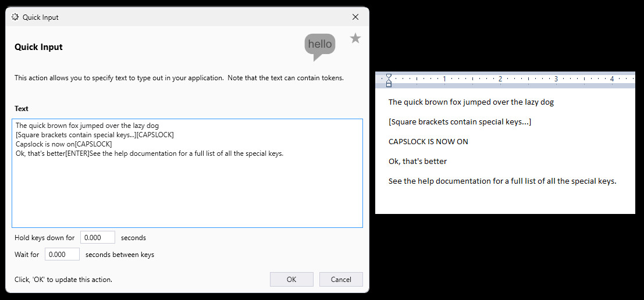The width and height of the screenshot is (644, 300).
Task: Close the Quick Input dialog
Action: [355, 17]
